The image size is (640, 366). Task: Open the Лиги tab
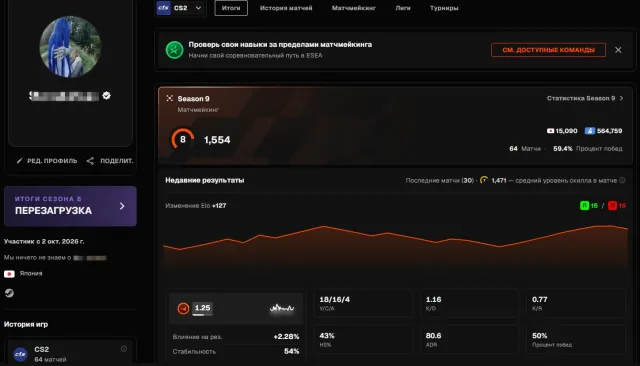click(x=403, y=8)
